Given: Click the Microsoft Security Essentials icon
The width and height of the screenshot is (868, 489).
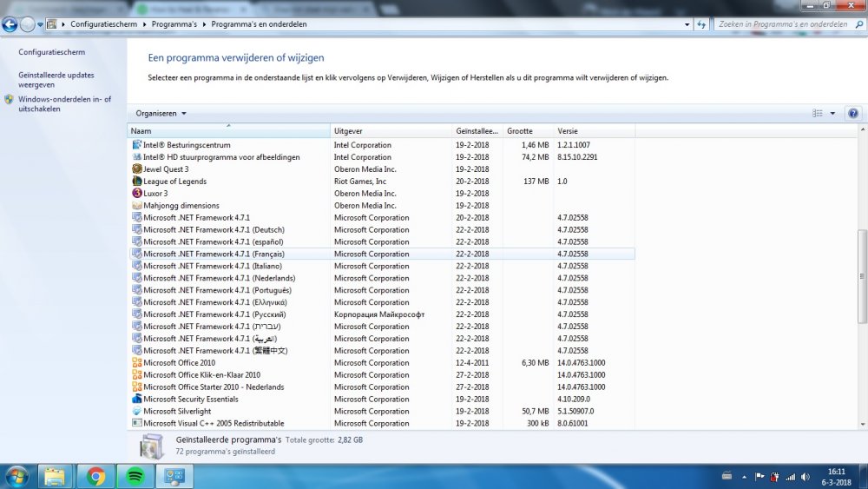Looking at the screenshot, I should pos(137,400).
